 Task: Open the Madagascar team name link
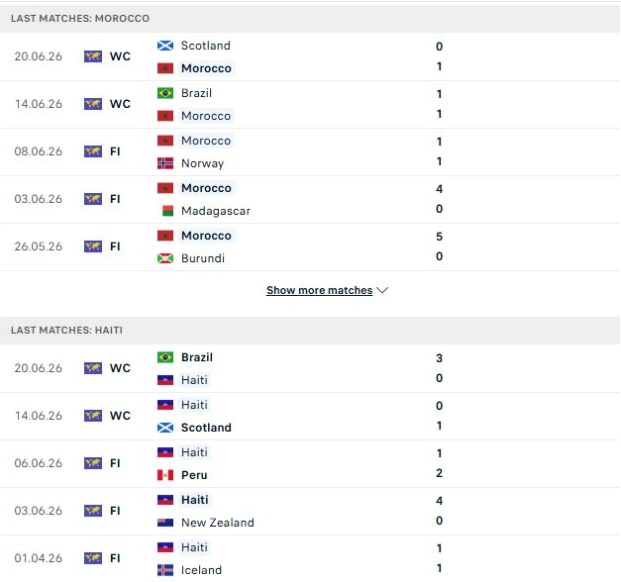[216, 211]
